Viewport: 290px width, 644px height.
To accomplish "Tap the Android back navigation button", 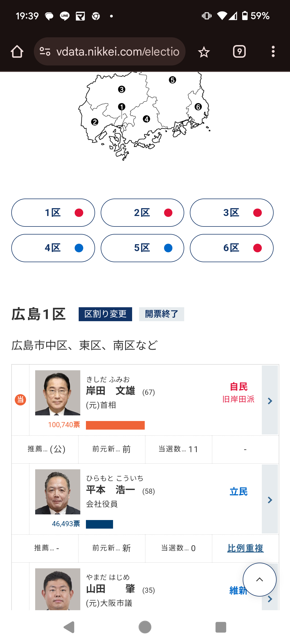I will [x=69, y=627].
